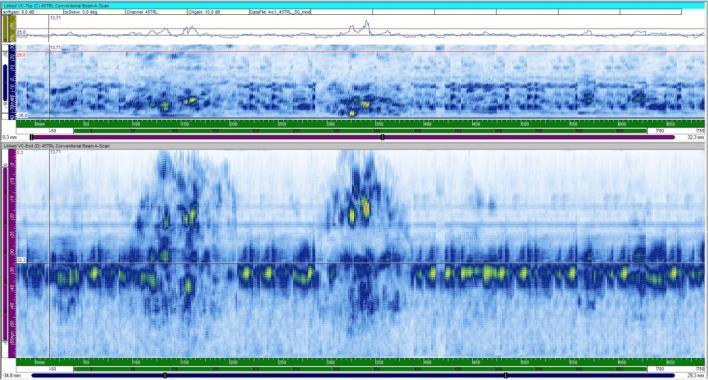Screen dimensions: 708x380
Task: Click the softgain 0.0 dB field
Action: [x=32, y=12]
